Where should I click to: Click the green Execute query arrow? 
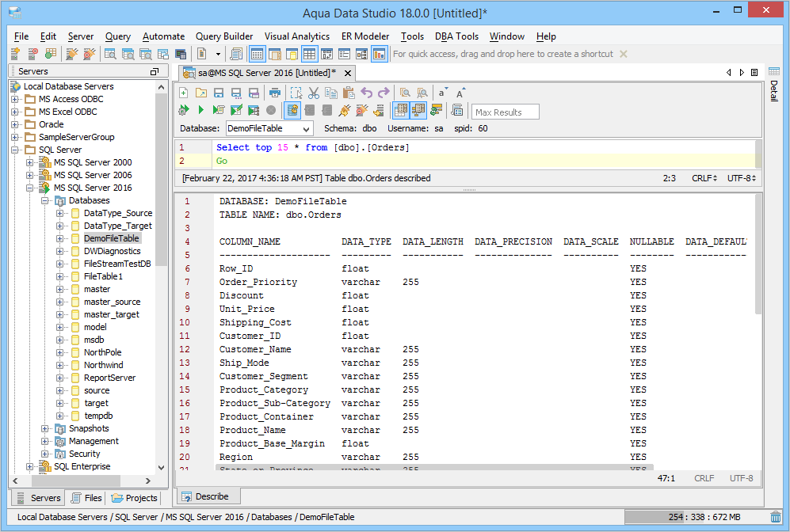pos(200,110)
